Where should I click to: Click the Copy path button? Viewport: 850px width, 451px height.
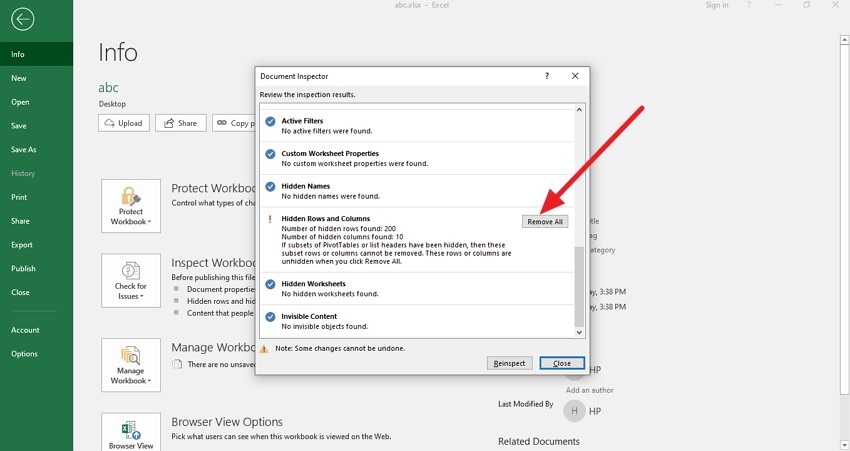pyautogui.click(x=234, y=123)
